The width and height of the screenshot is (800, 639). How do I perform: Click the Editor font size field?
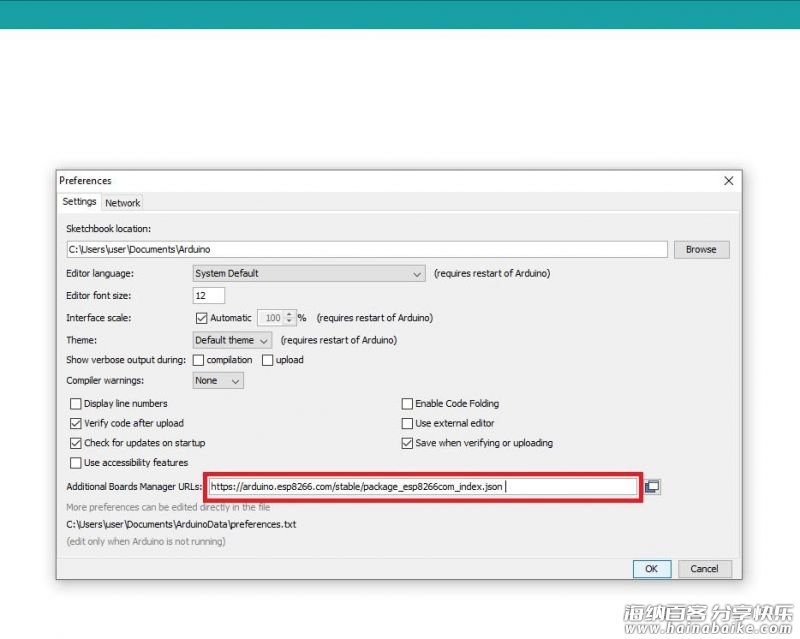209,296
